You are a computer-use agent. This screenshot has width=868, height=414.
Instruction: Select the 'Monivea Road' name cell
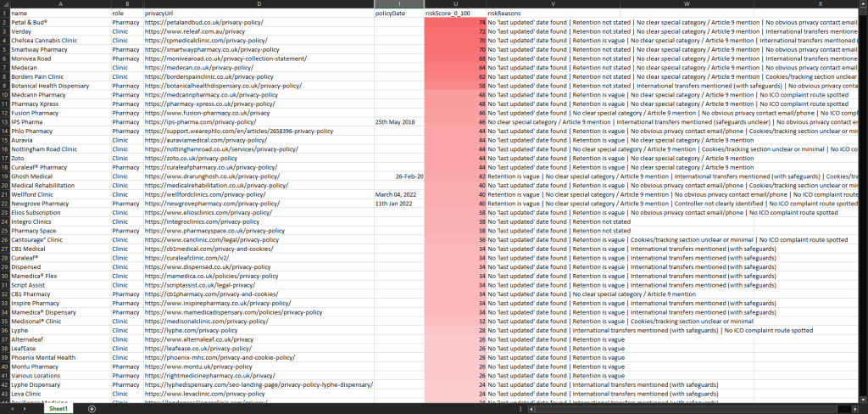click(x=60, y=59)
